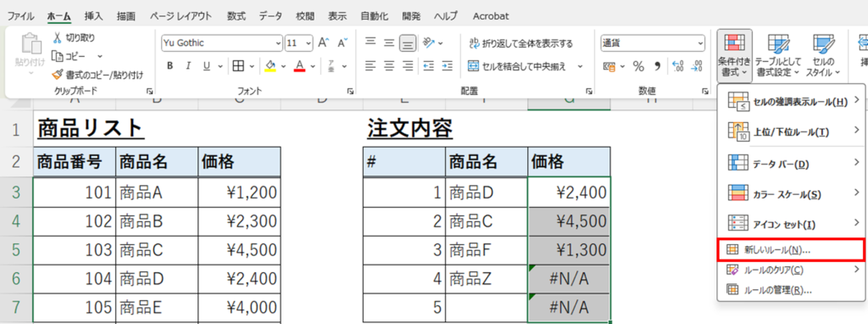Toggle Italic formatting

(x=187, y=66)
